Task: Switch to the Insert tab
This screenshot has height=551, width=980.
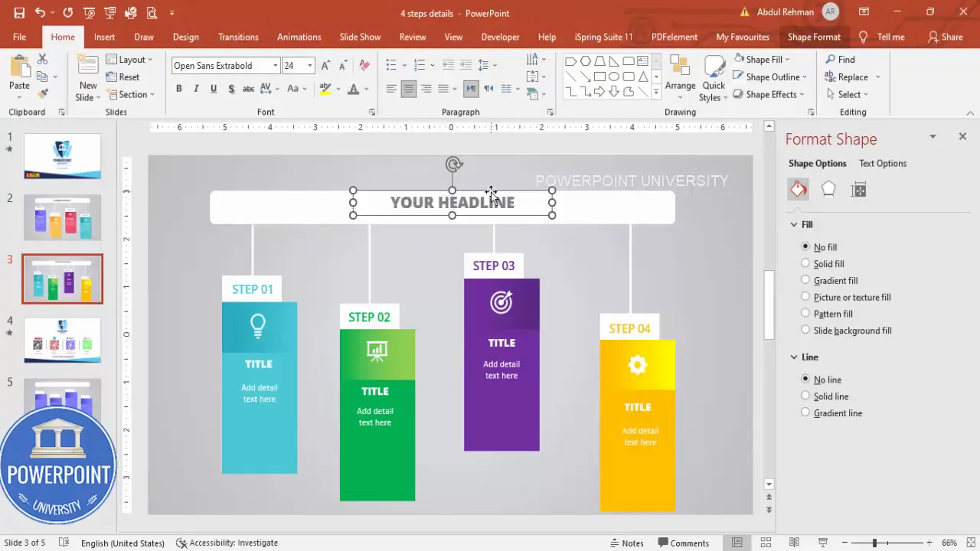Action: click(x=104, y=37)
